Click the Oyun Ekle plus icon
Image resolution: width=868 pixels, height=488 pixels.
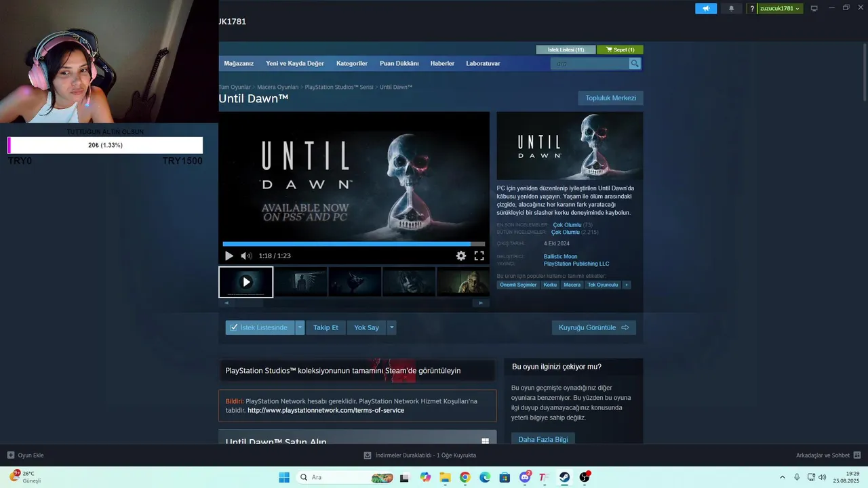tap(11, 455)
